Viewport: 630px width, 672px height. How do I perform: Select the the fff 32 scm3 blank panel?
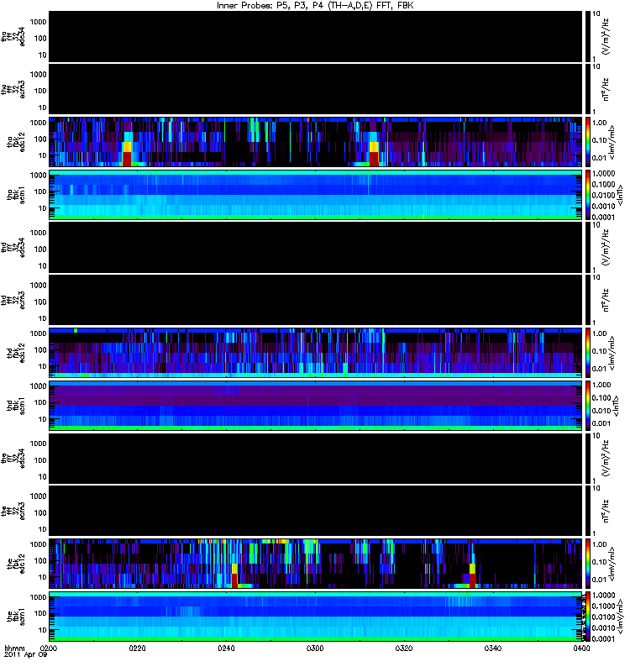[x=316, y=512]
